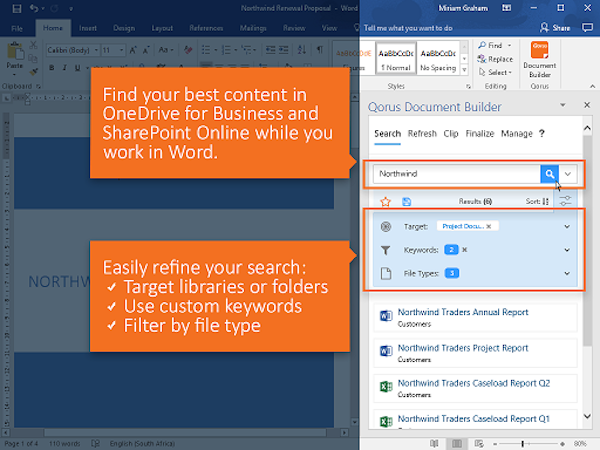The width and height of the screenshot is (600, 450).
Task: Expand the Target filter row
Action: tap(567, 227)
